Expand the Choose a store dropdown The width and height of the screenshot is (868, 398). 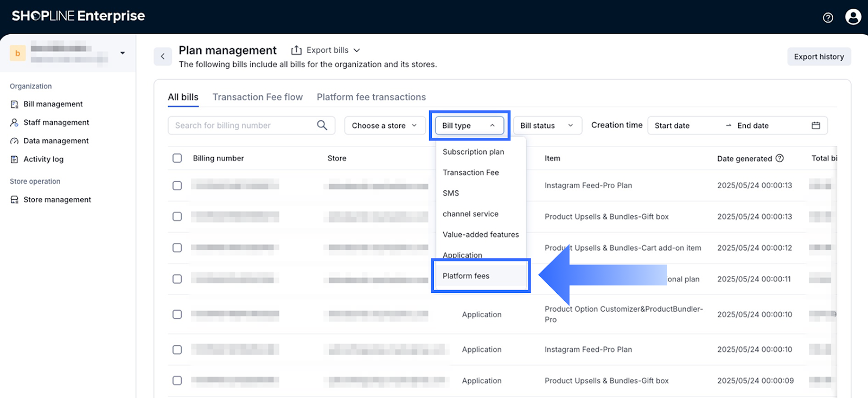tap(384, 126)
